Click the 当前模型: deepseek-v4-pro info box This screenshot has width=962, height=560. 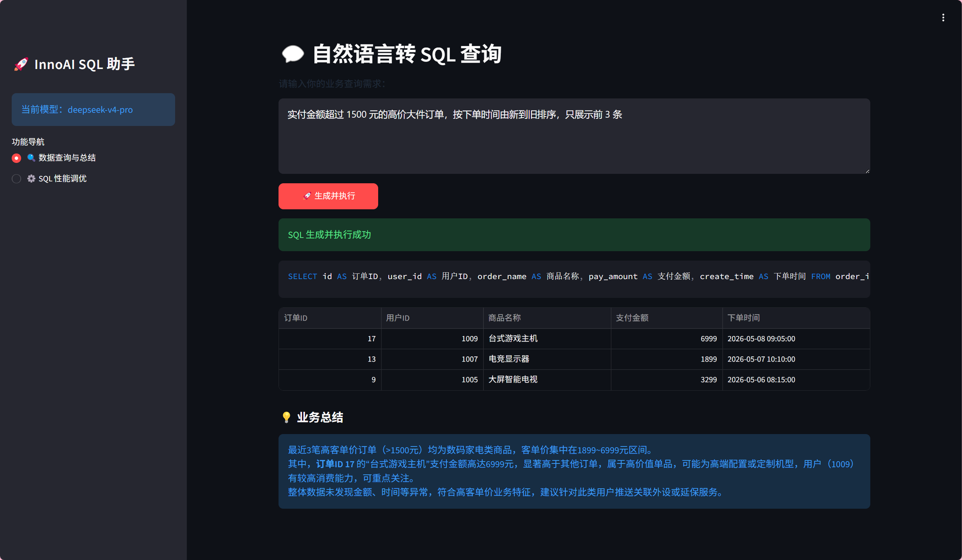93,109
